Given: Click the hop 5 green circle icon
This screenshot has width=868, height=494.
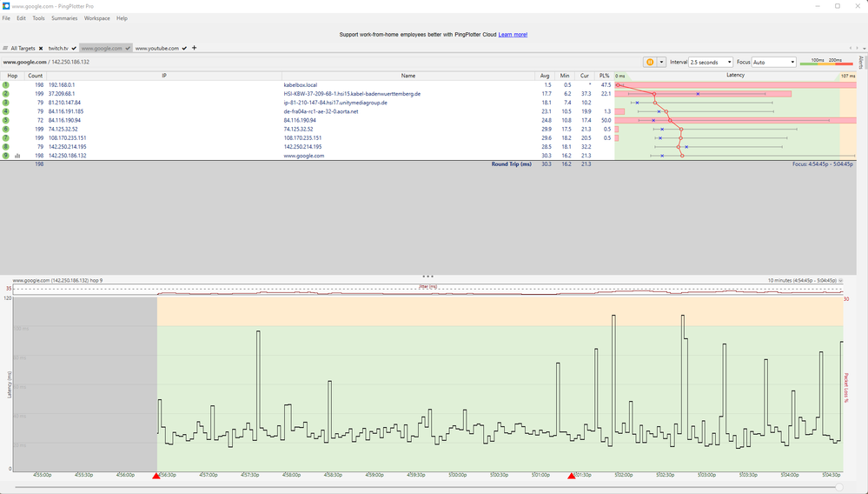Looking at the screenshot, I should coord(5,120).
